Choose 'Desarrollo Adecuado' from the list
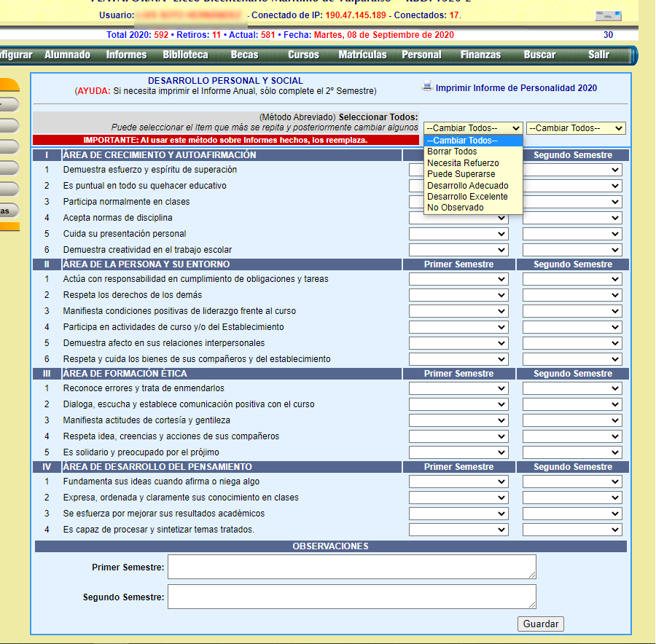Image resolution: width=656 pixels, height=644 pixels. pyautogui.click(x=473, y=186)
